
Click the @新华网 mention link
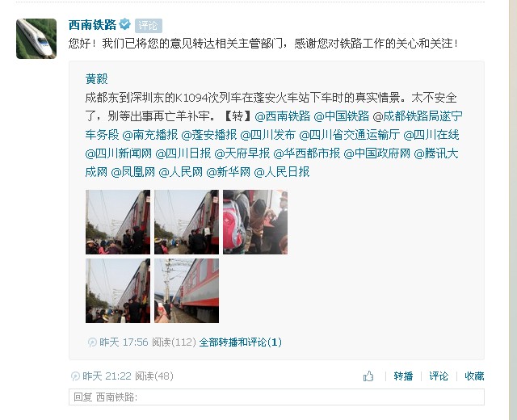click(228, 172)
